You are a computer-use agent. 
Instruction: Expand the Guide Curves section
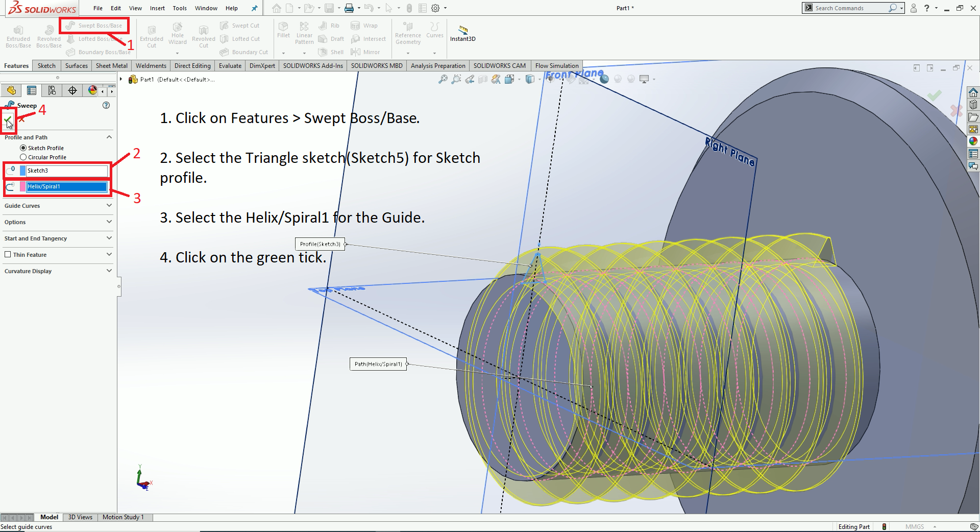pyautogui.click(x=109, y=206)
